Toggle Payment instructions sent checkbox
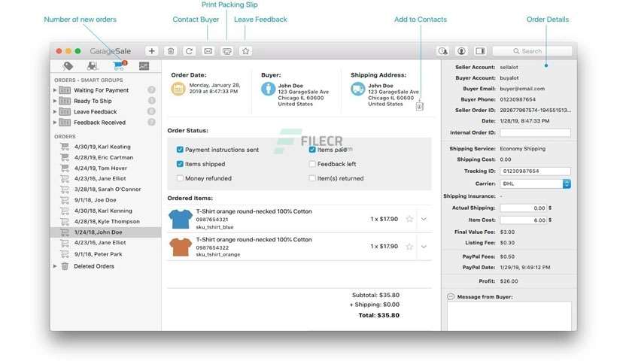The width and height of the screenshot is (629, 364). 180,150
